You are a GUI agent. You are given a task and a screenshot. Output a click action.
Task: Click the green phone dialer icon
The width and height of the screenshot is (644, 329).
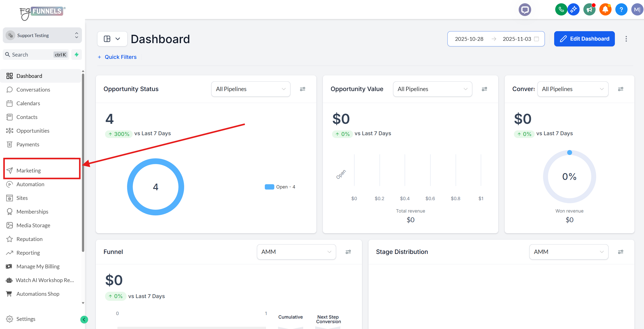pos(561,10)
